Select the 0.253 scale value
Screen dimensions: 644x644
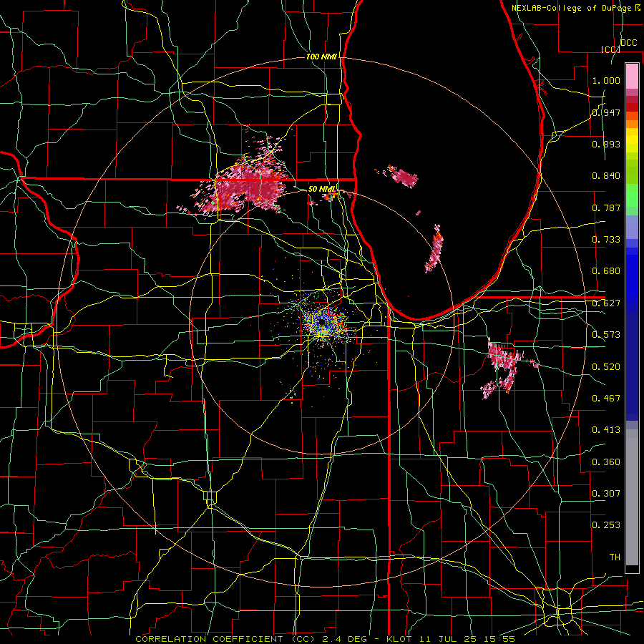coord(606,525)
